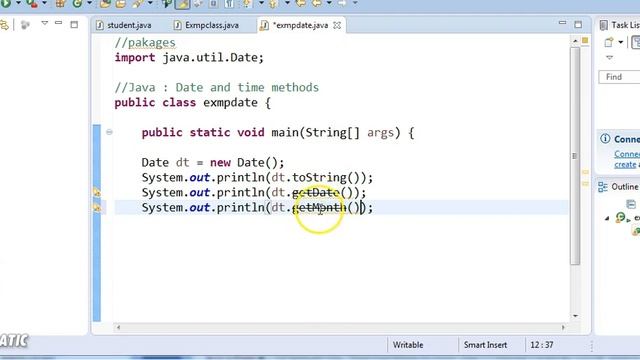Image resolution: width=640 pixels, height=360 pixels.
Task: Switch to the student.java editor tab
Action: click(x=124, y=25)
